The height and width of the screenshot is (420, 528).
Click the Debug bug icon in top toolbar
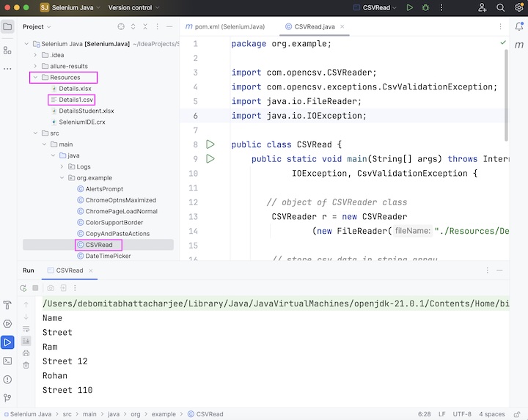pos(426,7)
